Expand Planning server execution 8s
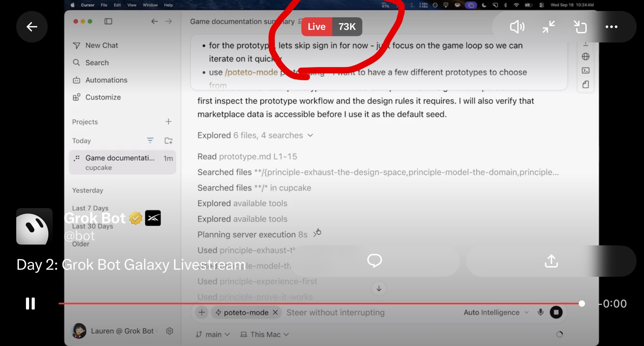This screenshot has height=346, width=644. point(257,234)
